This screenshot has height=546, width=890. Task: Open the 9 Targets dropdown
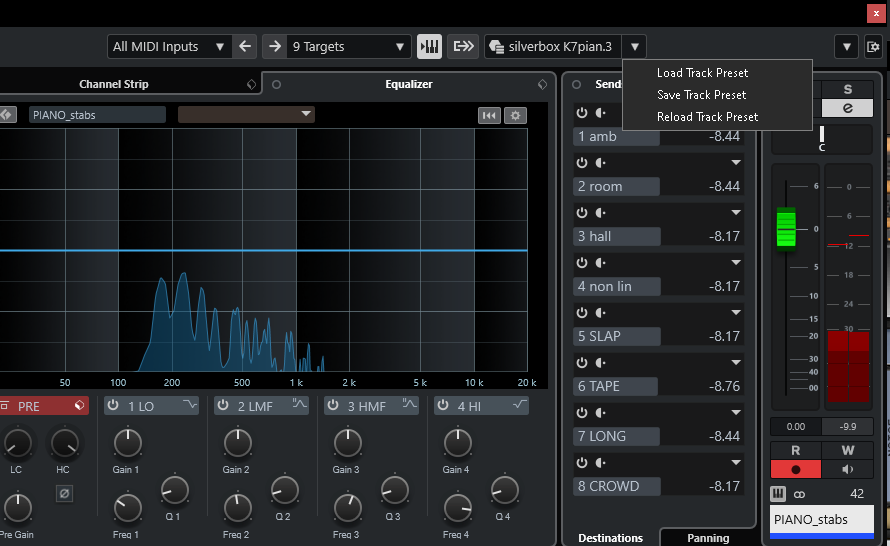point(349,47)
